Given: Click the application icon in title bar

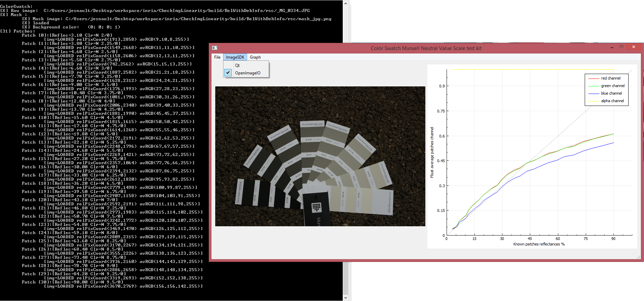Looking at the screenshot, I should [x=215, y=48].
